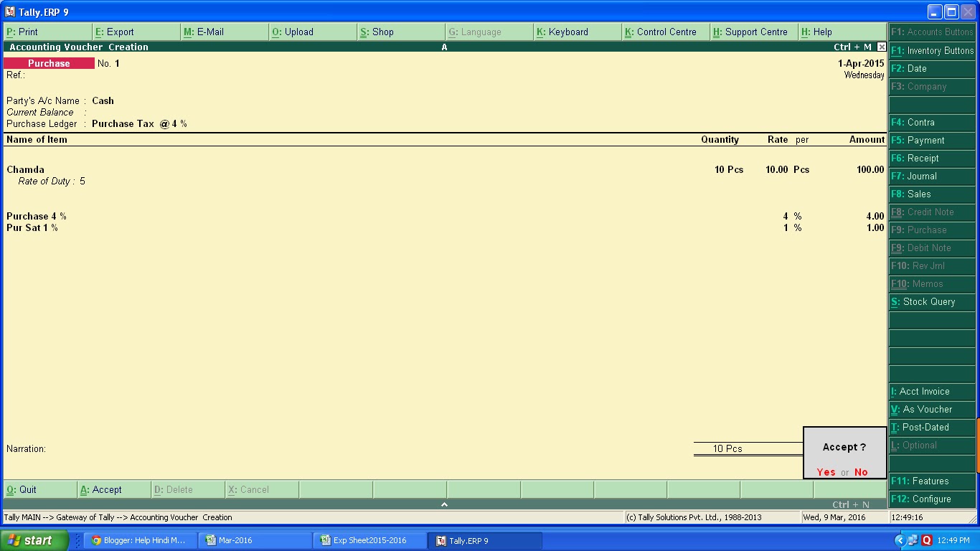This screenshot has height=551, width=980.
Task: Click Accept button at bottom bar
Action: pos(114,489)
